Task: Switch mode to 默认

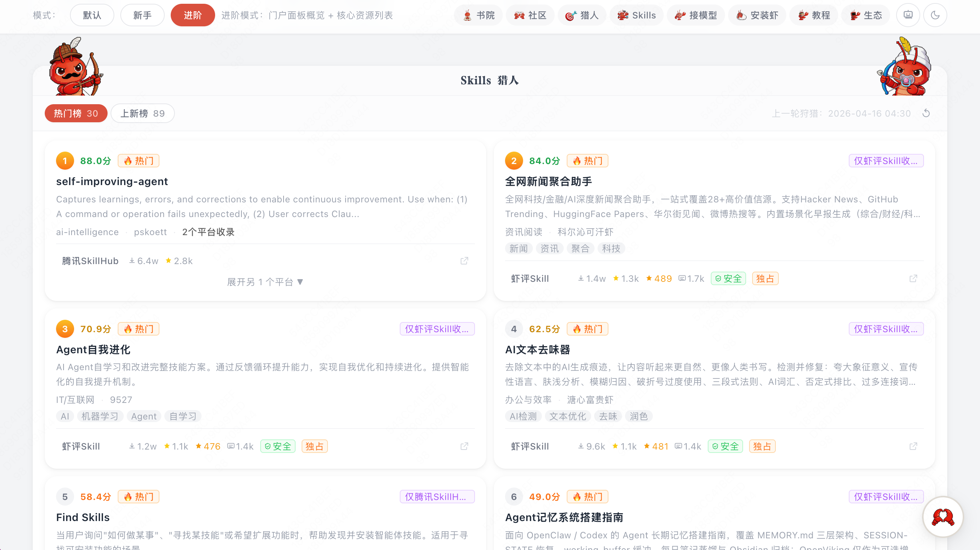Action: click(92, 15)
